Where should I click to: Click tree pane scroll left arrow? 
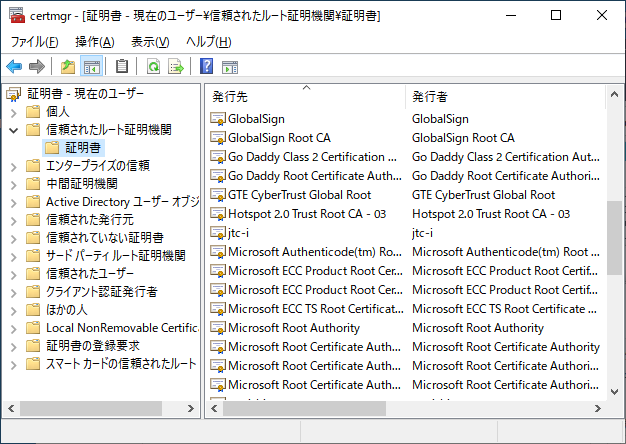click(x=11, y=408)
